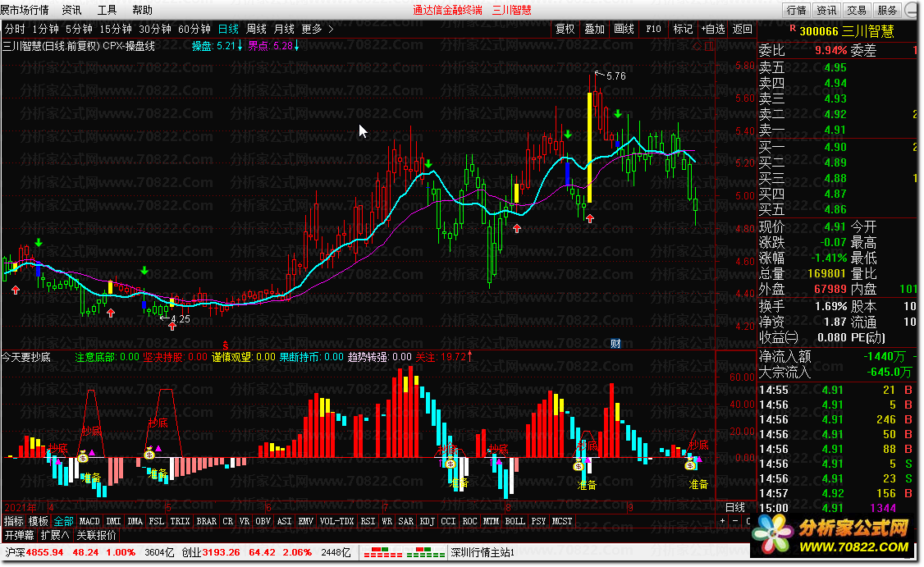Click the 服务 service button

(x=887, y=10)
